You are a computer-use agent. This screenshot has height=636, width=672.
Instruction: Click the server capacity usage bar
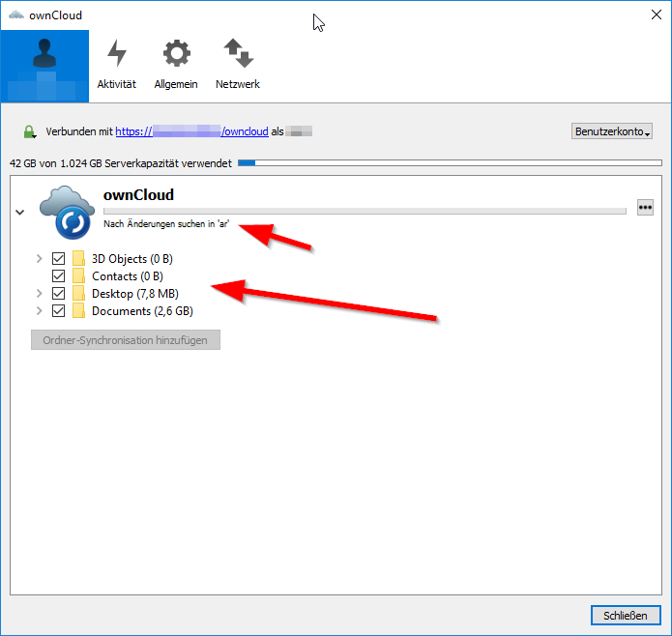(x=450, y=163)
